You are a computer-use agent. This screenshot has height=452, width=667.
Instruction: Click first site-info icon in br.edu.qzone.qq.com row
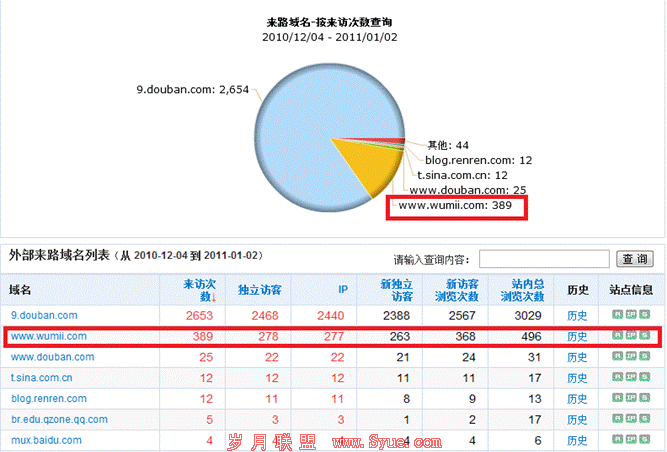point(618,418)
